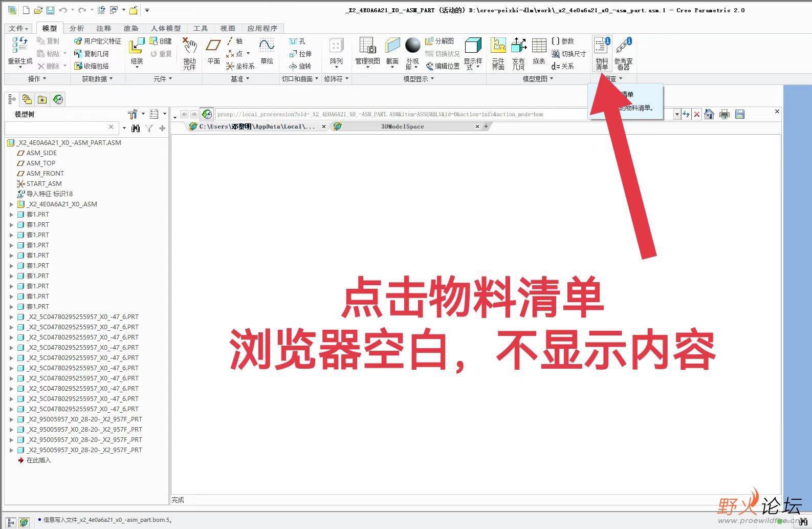Viewport: 812px width, 529px height.
Task: Click the Switch Dimensions (切换尺寸) tool
Action: [x=568, y=54]
